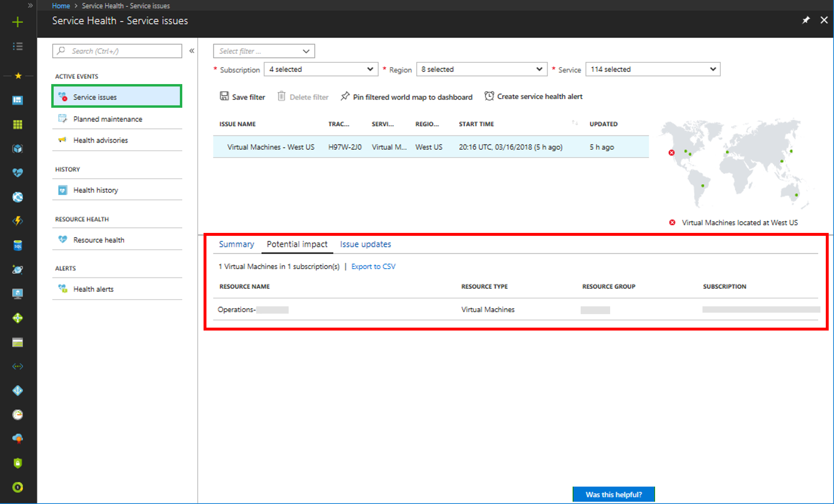Open Storage accounts striped icon
The height and width of the screenshot is (504, 834).
(17, 343)
